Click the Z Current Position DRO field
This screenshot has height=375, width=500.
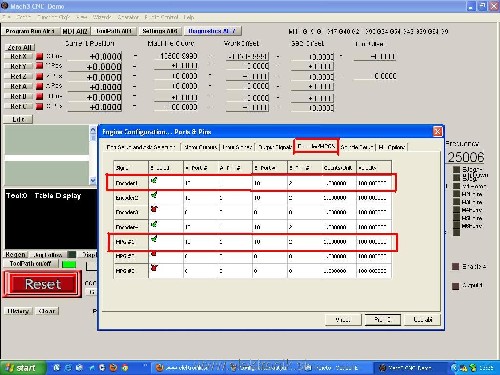[95, 77]
